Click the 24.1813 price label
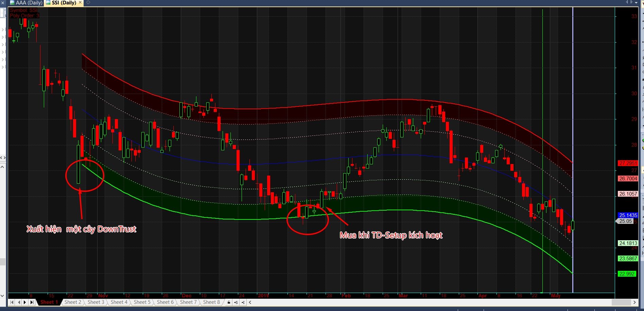Viewport: 644px width, 311px height. tap(628, 243)
